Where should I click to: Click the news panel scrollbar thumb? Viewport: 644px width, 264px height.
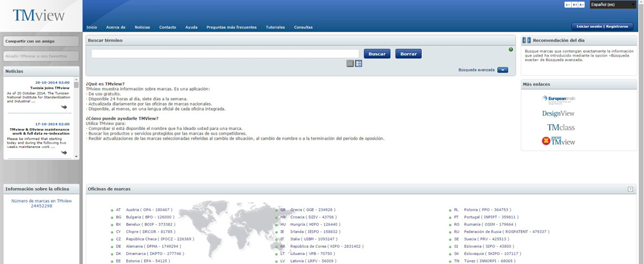pos(77,85)
